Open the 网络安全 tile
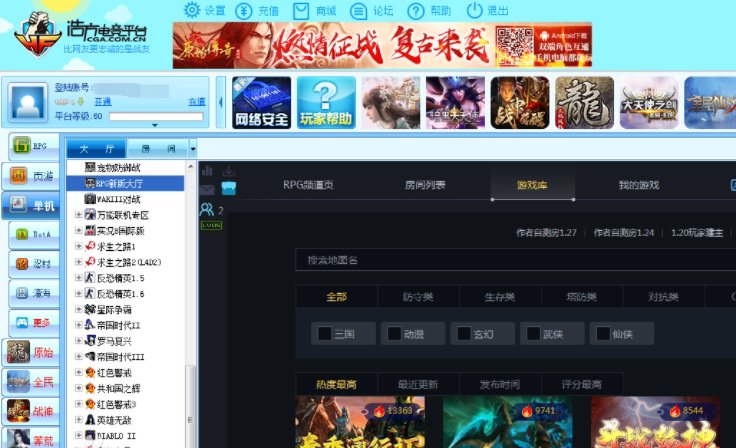 coord(261,102)
